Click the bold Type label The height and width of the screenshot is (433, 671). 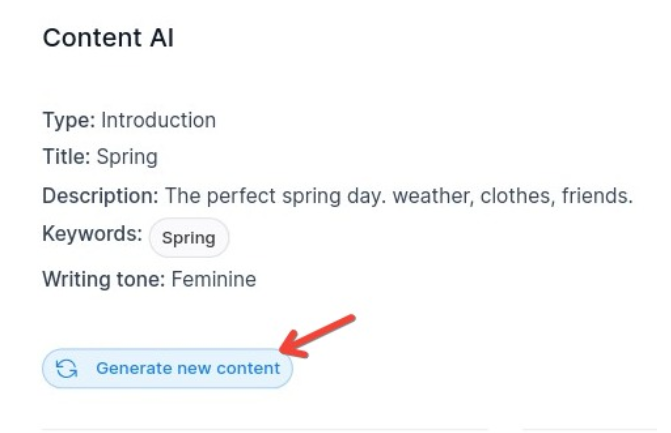coord(68,121)
